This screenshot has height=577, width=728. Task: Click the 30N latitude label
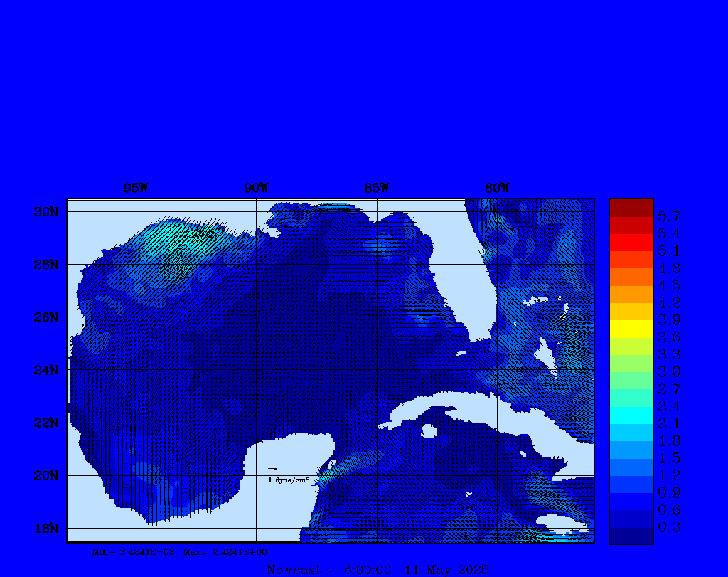click(x=45, y=212)
